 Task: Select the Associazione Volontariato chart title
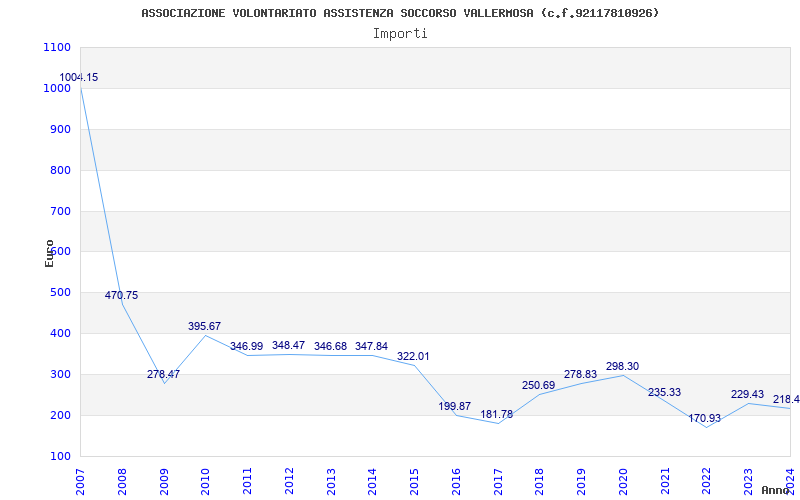(x=400, y=13)
